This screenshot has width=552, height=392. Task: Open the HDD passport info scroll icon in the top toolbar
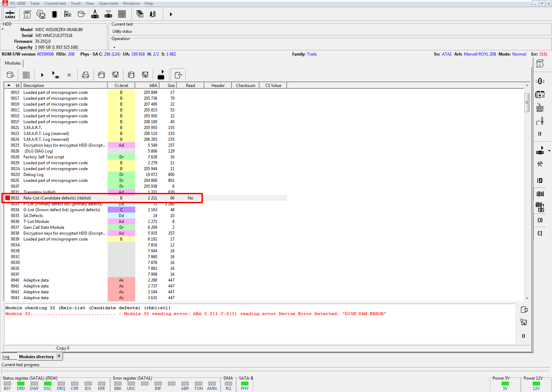(x=27, y=14)
